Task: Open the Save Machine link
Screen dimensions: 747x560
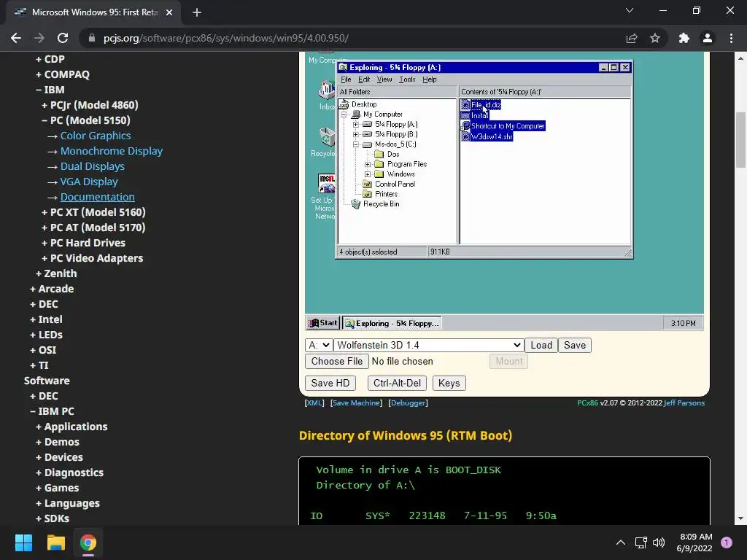Action: click(x=356, y=402)
